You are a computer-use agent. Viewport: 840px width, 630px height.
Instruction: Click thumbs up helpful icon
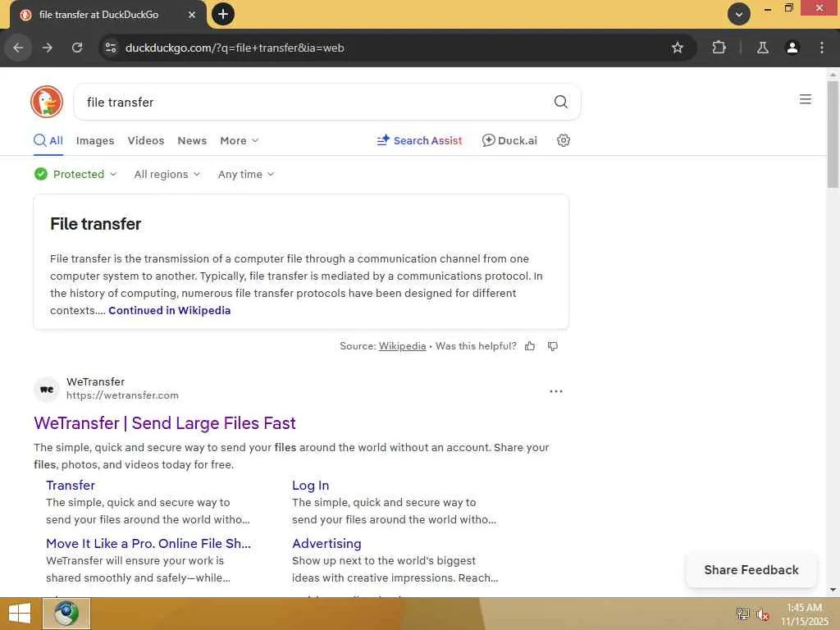point(530,346)
